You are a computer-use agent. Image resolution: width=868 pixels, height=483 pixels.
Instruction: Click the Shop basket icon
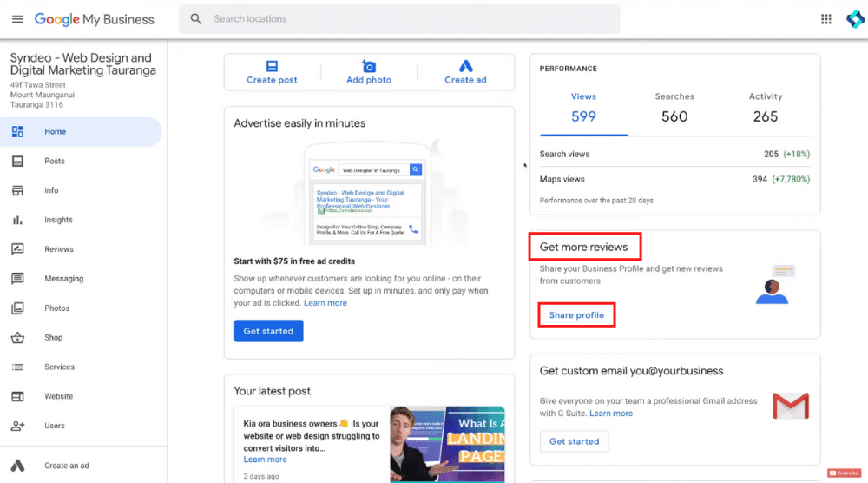click(x=17, y=337)
